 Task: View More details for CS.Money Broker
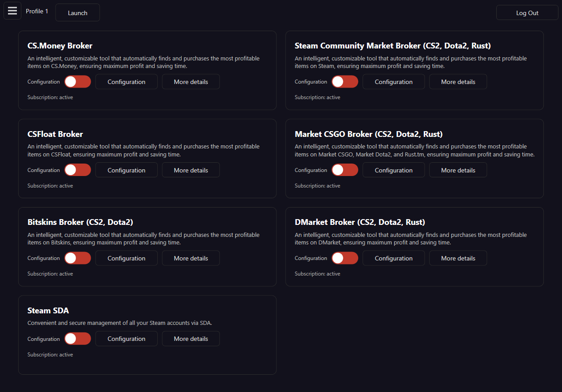point(191,82)
